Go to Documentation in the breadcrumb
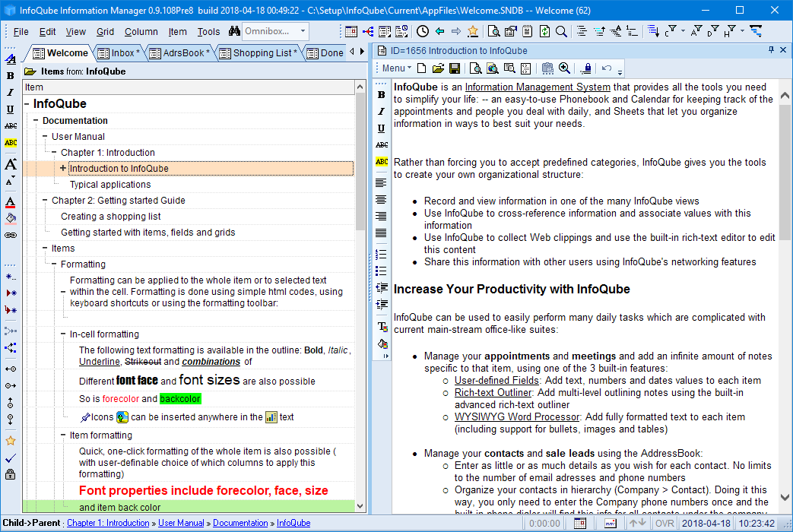The image size is (793, 532). (240, 523)
